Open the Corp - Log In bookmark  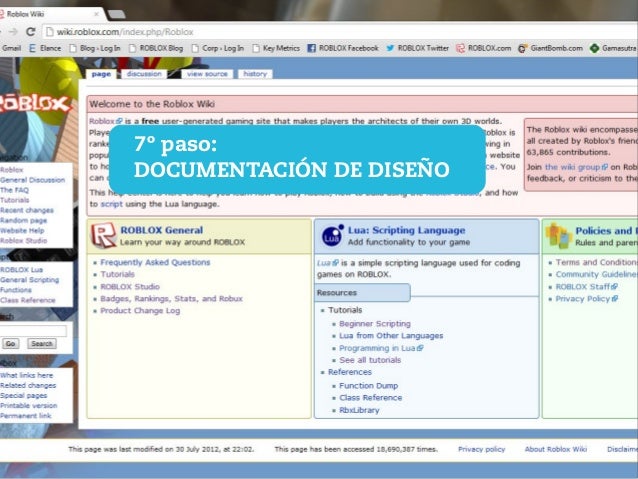(x=218, y=48)
